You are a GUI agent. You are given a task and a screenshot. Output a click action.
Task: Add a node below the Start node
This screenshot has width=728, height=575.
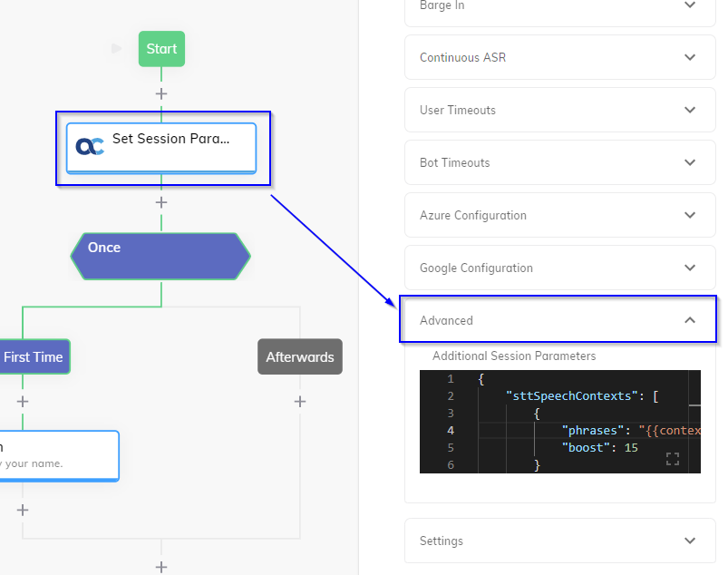pyautogui.click(x=161, y=93)
